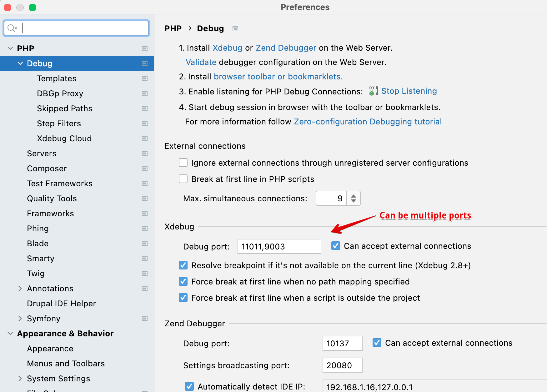Toggle Force break when script outside project
This screenshot has width=547, height=392.
(x=183, y=298)
